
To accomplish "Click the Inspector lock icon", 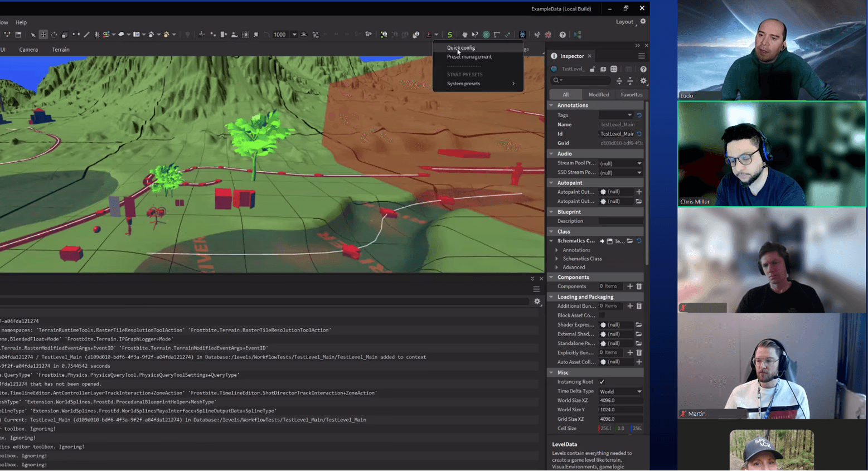I will pos(593,69).
